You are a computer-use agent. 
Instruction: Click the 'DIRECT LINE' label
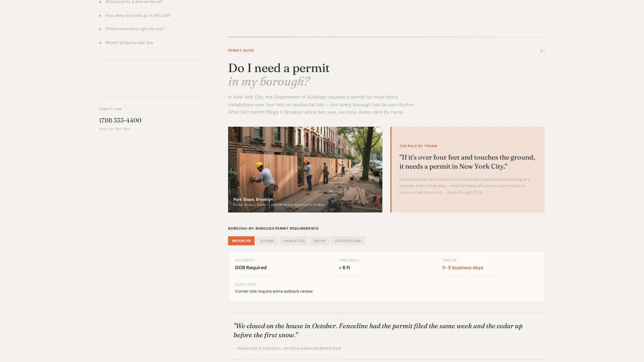click(x=110, y=109)
